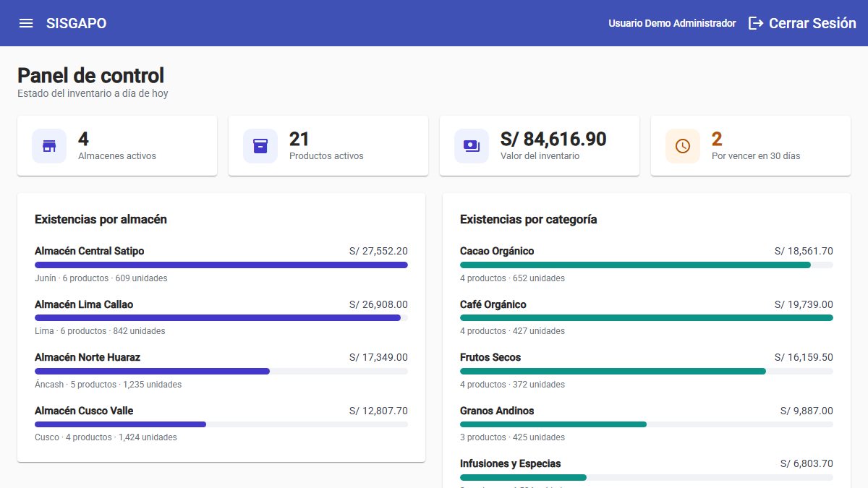This screenshot has width=868, height=488.
Task: Click '4 productos · 652 unidades' under Cacao
Action: pyautogui.click(x=513, y=278)
